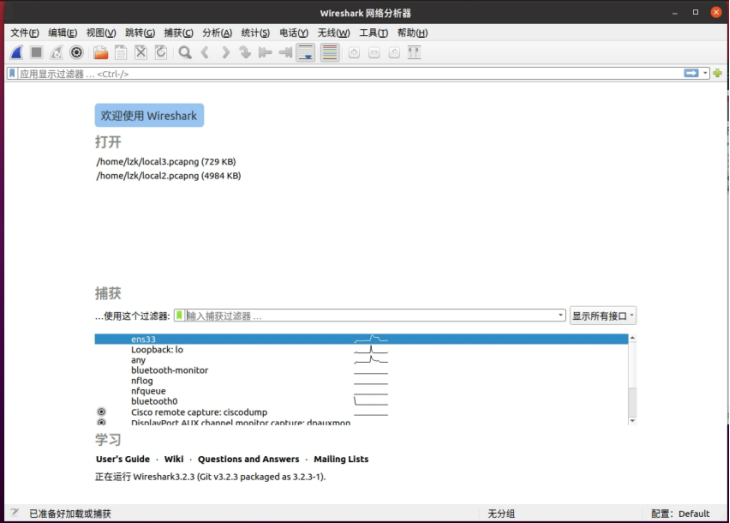Click options gear beside ciscodump
The image size is (730, 523).
[101, 412]
